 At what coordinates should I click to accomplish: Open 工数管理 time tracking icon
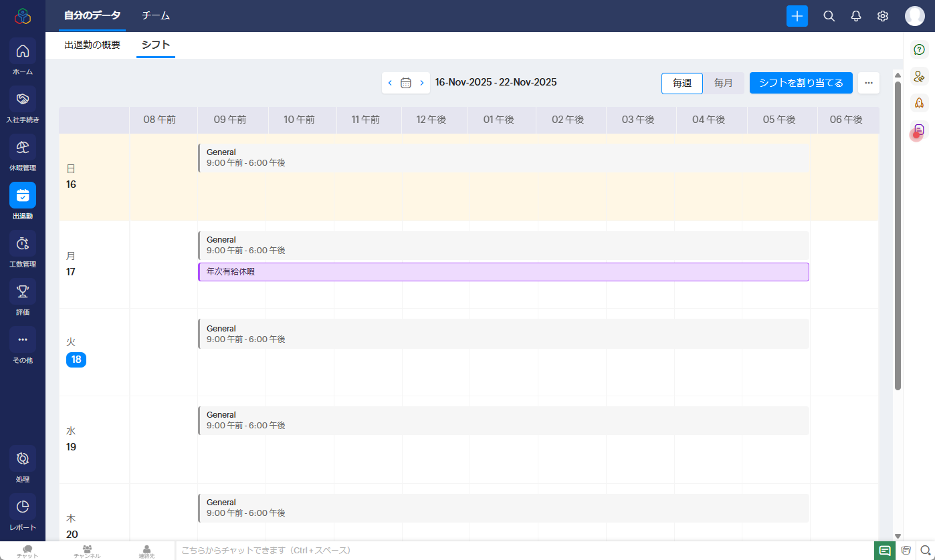click(x=23, y=244)
